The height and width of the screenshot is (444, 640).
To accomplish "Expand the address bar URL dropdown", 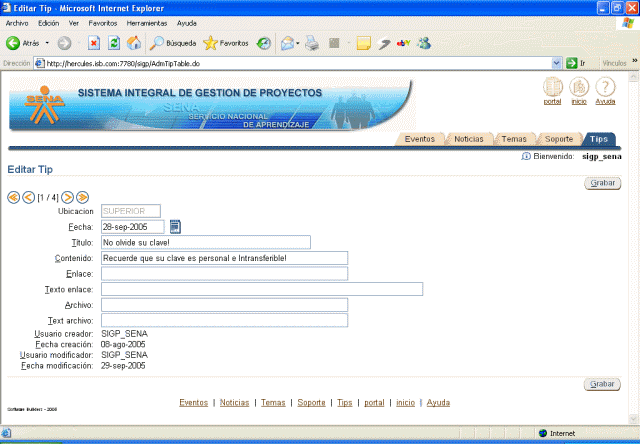I will [x=556, y=63].
